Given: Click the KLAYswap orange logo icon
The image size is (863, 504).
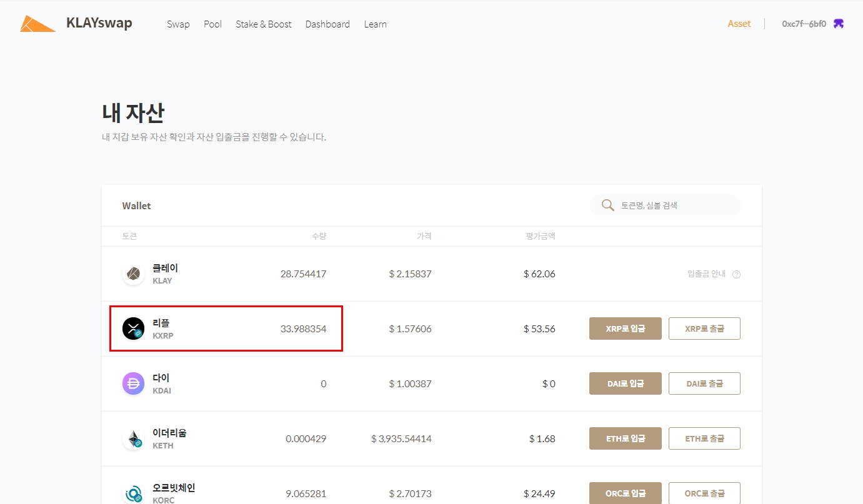Looking at the screenshot, I should click(x=37, y=24).
